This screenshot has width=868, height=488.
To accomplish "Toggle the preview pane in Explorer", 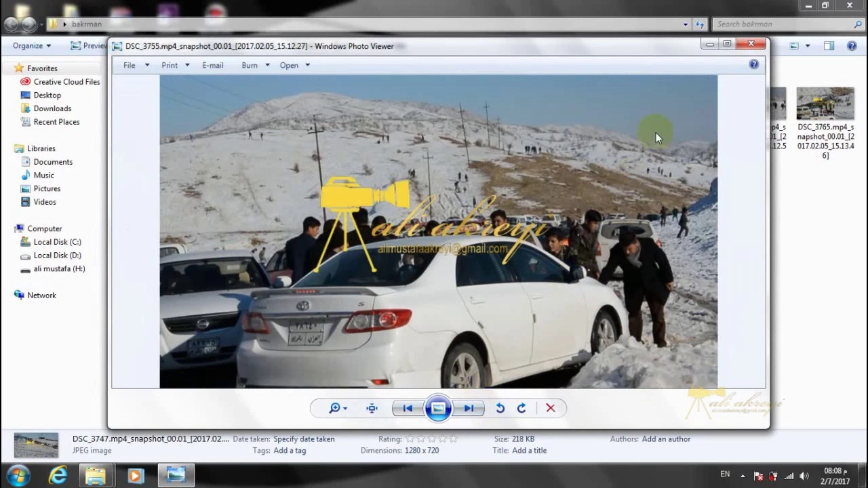I will pos(829,45).
